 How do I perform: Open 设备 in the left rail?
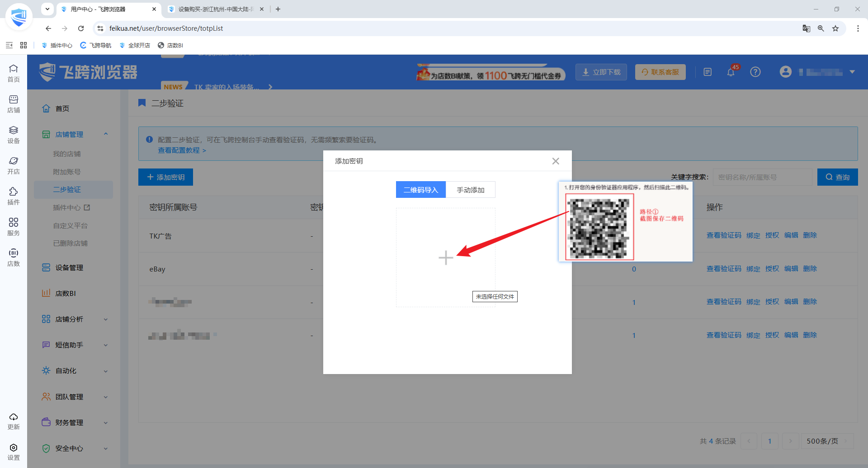[x=14, y=135]
